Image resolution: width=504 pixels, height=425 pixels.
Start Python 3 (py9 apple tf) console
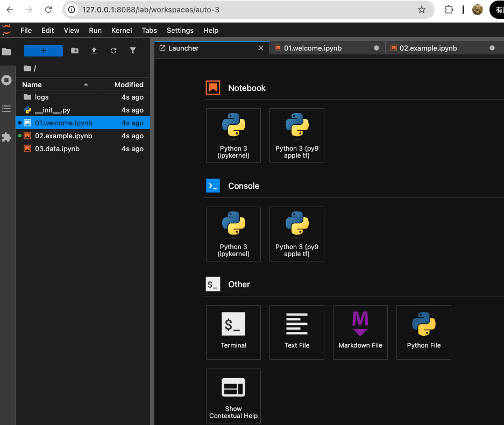(x=297, y=233)
